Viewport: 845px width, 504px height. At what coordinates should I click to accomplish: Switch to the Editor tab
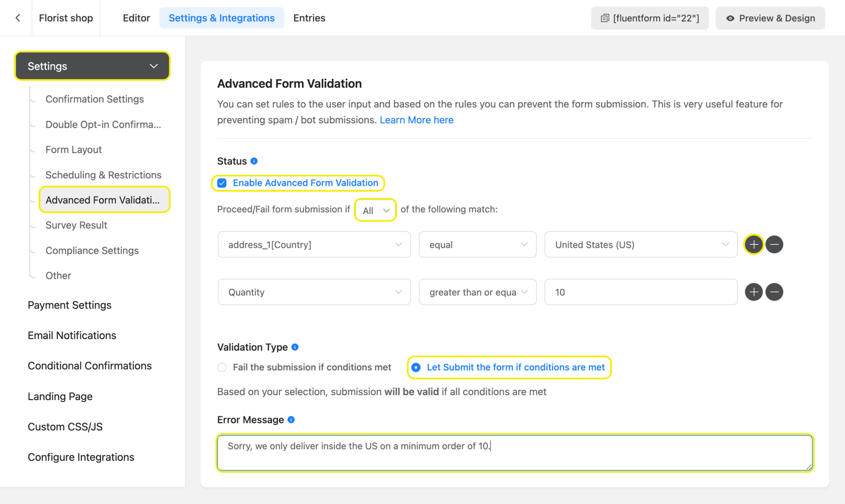coord(136,18)
